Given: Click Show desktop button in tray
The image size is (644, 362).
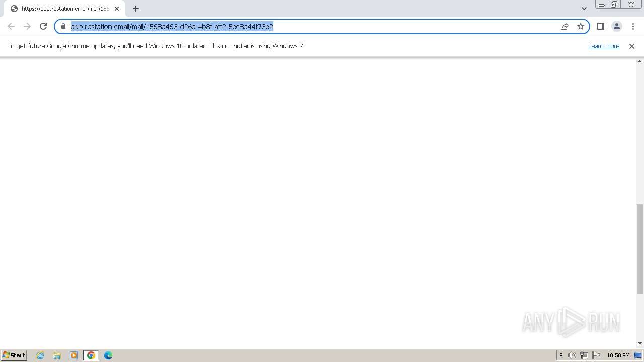Looking at the screenshot, I should point(638,355).
